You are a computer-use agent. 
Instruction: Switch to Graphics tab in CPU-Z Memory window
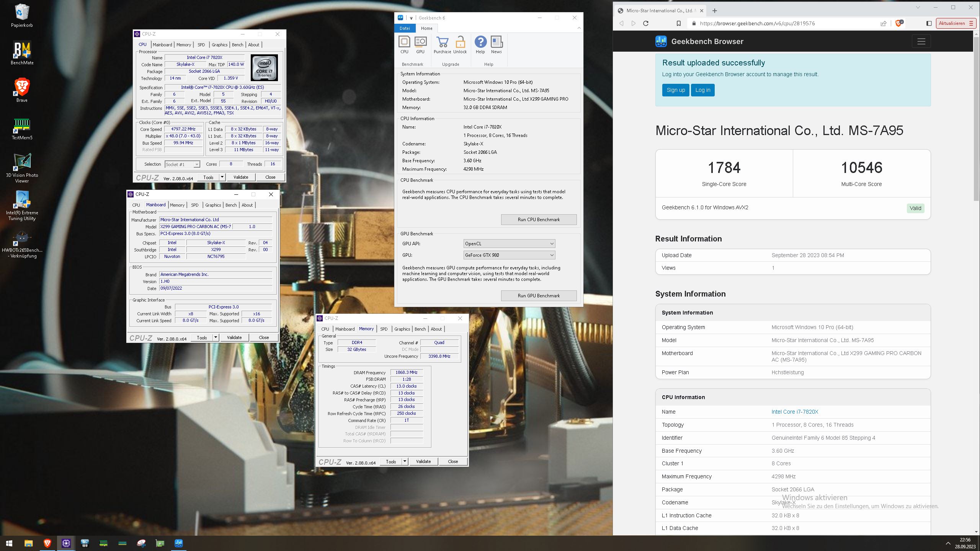pos(402,329)
